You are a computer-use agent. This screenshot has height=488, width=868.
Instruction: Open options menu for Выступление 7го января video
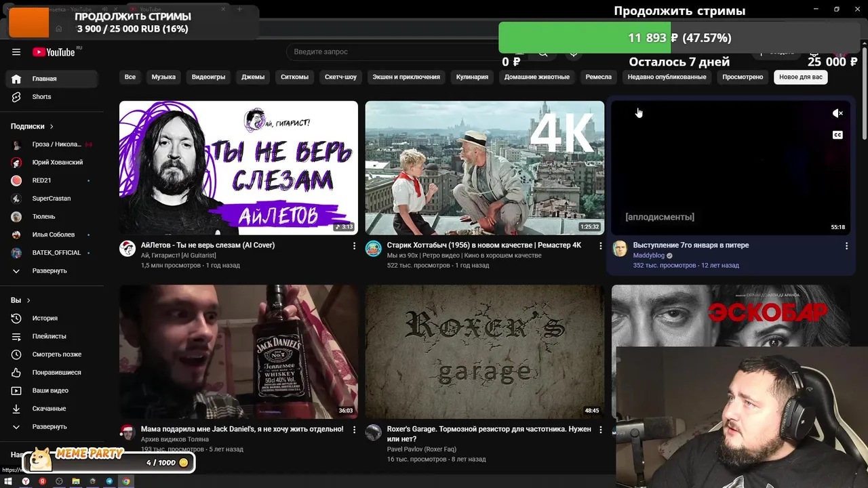[846, 246]
